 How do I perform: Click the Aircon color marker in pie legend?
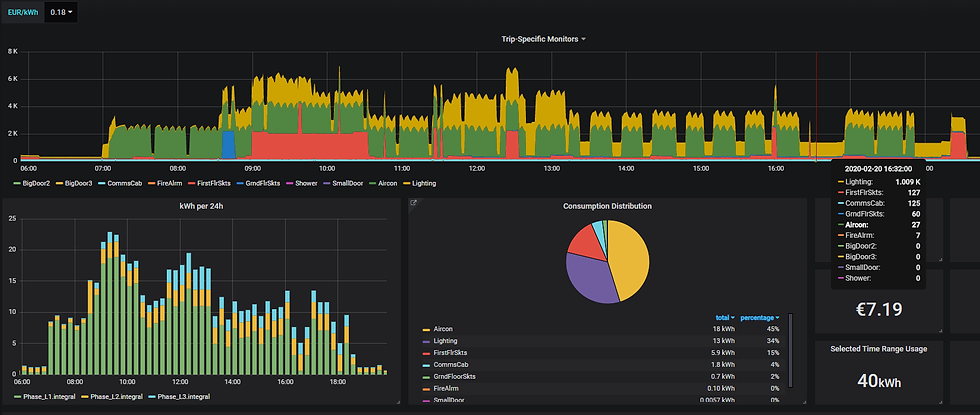point(426,329)
